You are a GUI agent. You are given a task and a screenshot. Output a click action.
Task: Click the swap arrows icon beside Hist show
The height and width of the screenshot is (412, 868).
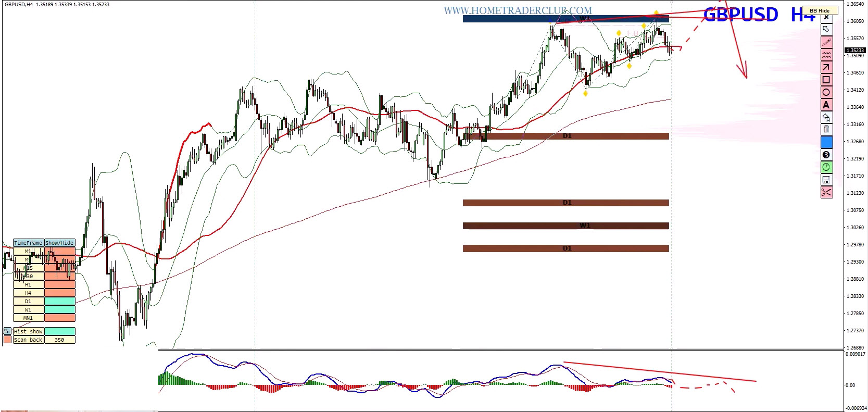click(x=7, y=331)
